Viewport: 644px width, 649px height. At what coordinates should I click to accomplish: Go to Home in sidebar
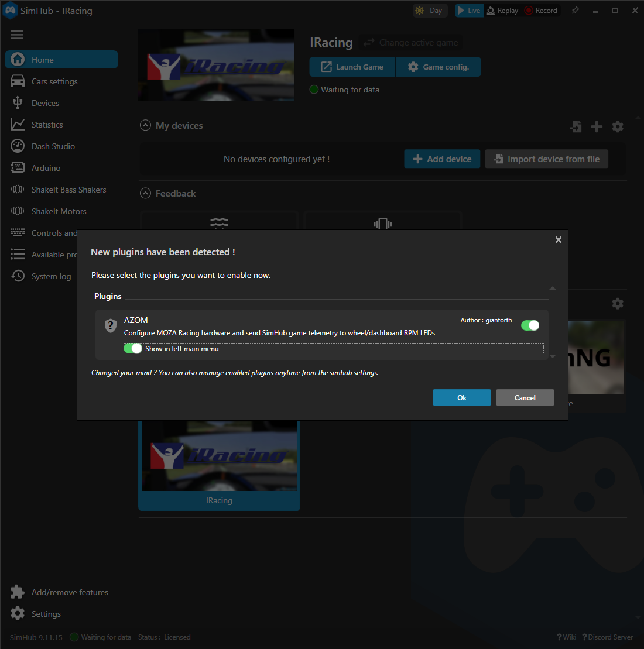tap(61, 60)
